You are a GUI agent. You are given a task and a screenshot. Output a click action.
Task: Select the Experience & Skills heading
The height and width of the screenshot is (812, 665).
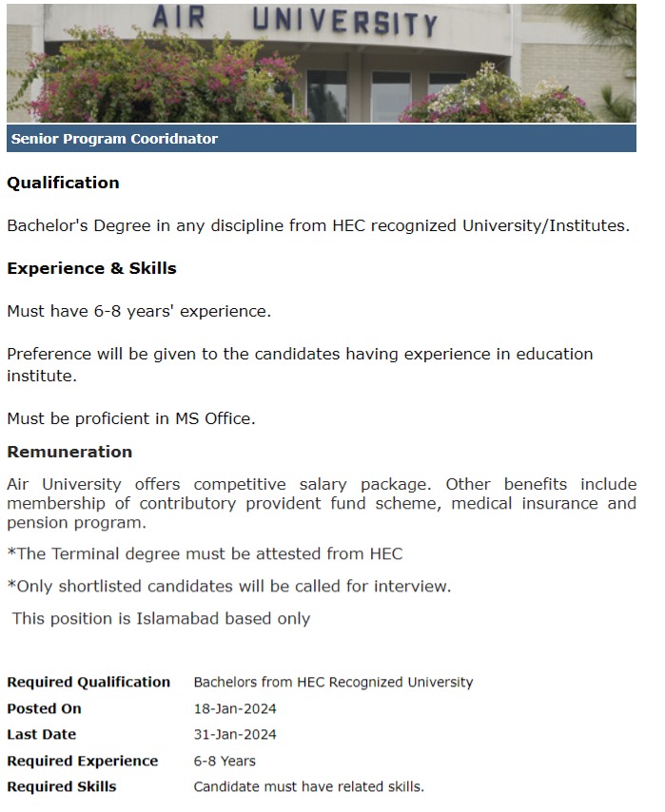[91, 268]
